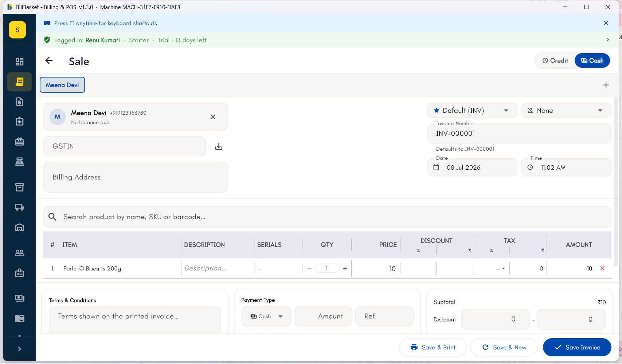Edit the Invoice Number field
Screen dimensions: 622x364
(x=519, y=134)
